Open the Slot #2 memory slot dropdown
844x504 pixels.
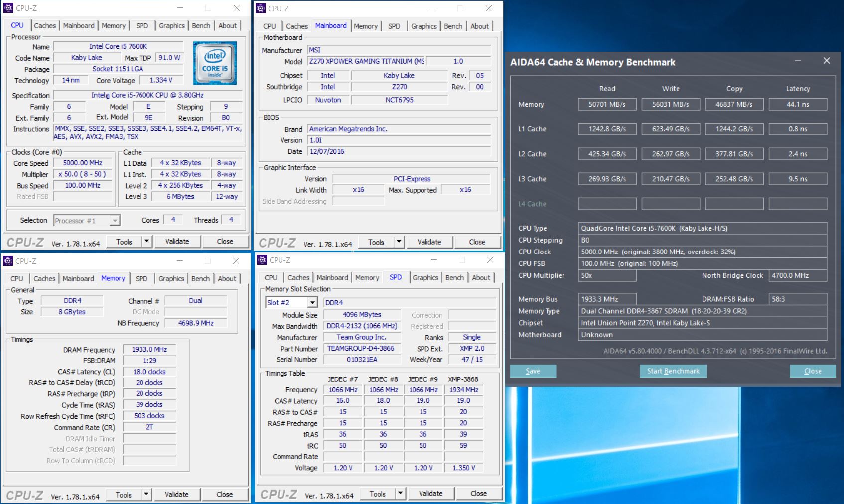[x=312, y=302]
